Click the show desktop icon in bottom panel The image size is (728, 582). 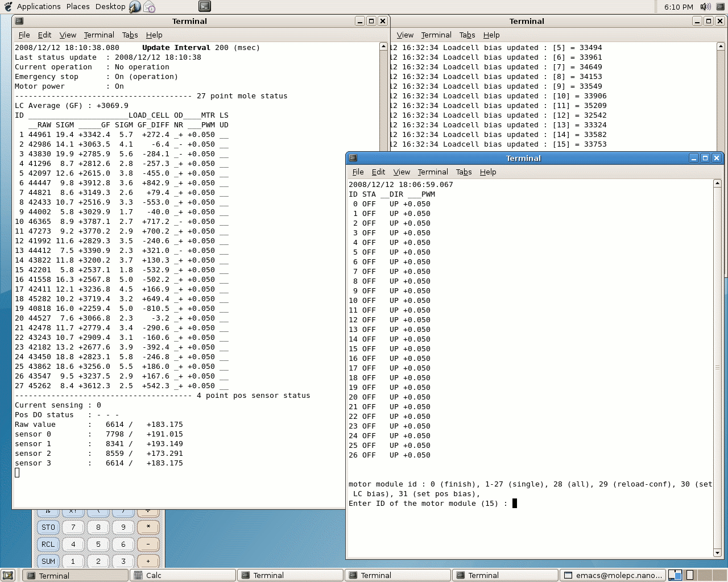[x=8, y=575]
